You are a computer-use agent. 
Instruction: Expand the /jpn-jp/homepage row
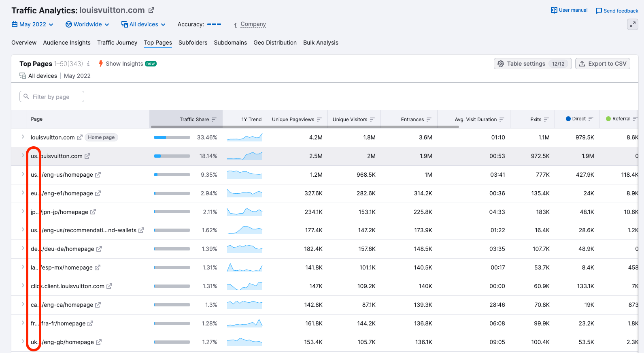[23, 211]
